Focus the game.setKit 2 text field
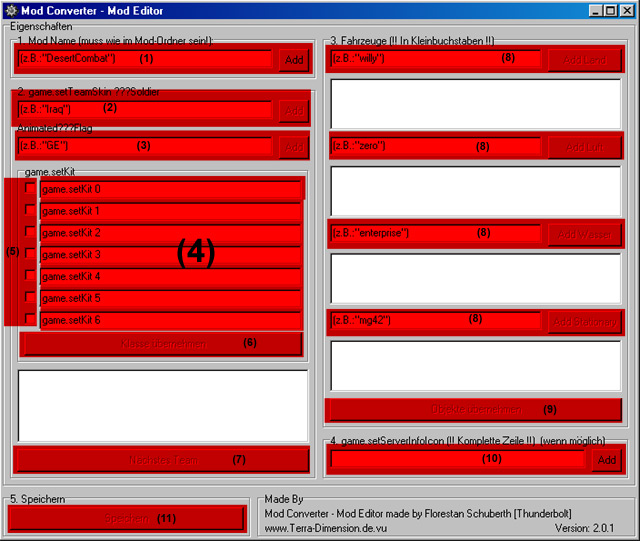 [x=170, y=233]
